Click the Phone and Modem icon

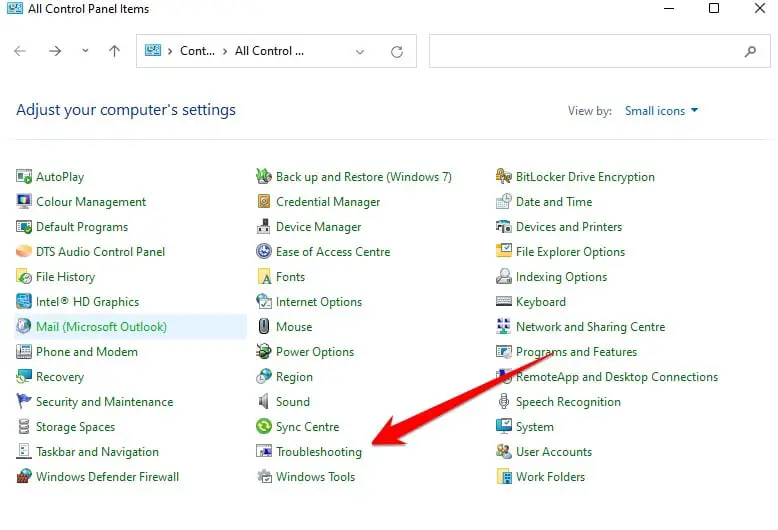(24, 351)
